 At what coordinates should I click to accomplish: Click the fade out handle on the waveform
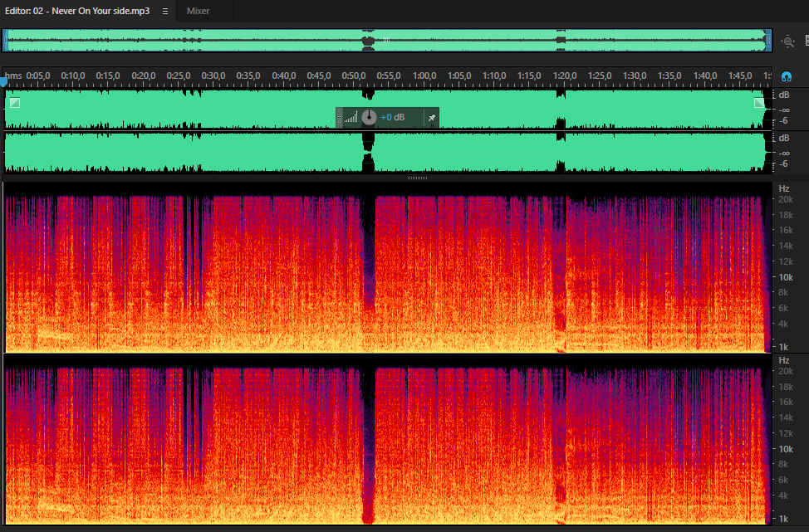[x=759, y=103]
